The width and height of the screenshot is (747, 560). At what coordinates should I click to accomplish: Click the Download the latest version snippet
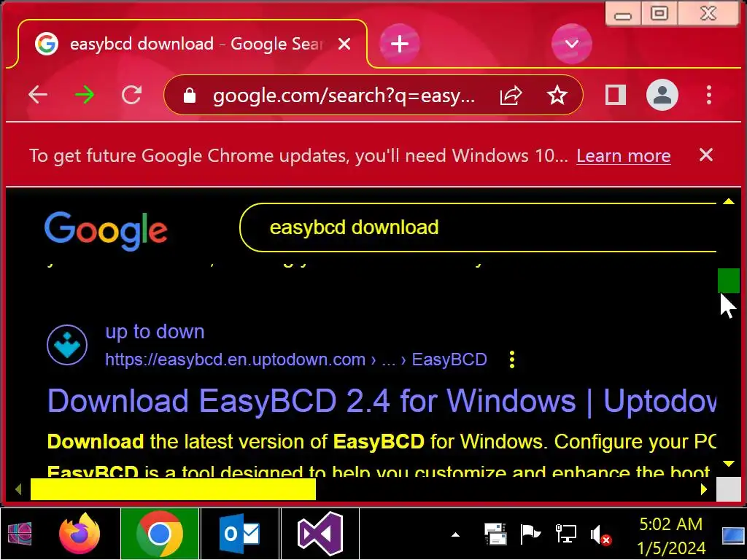382,441
